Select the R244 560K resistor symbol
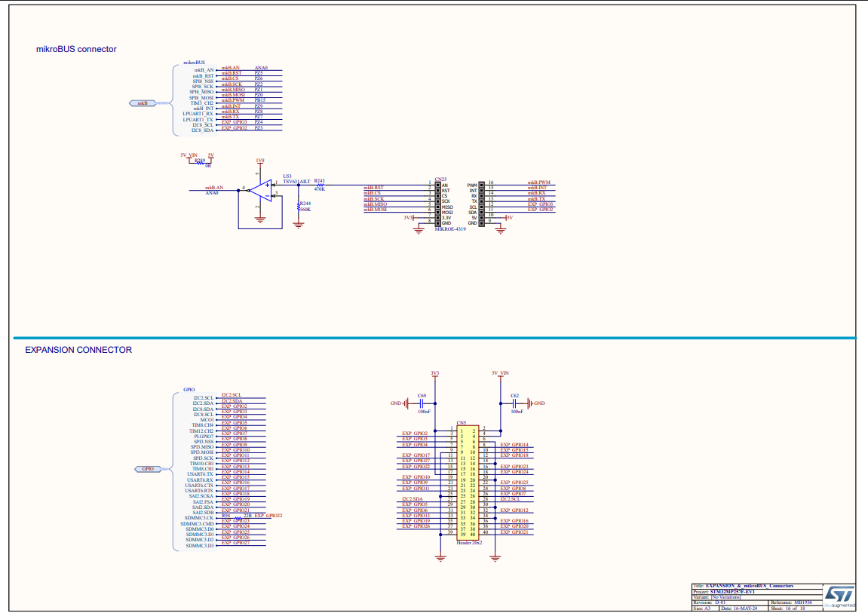 coord(299,207)
